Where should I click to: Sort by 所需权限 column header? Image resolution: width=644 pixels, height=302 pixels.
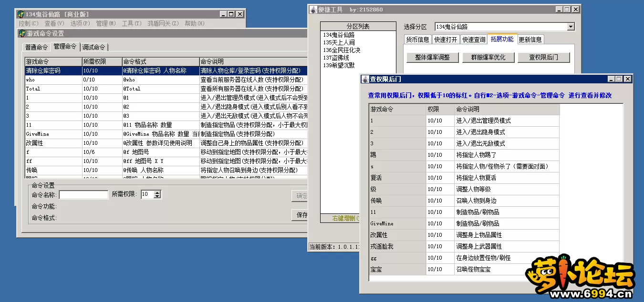102,62
